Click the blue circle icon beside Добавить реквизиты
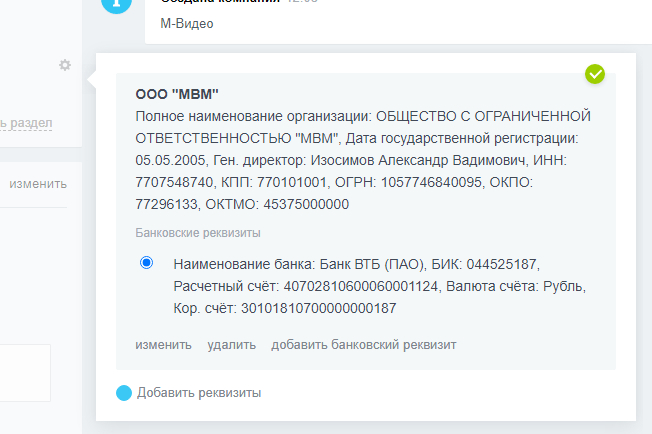652x434 pixels. (x=124, y=393)
